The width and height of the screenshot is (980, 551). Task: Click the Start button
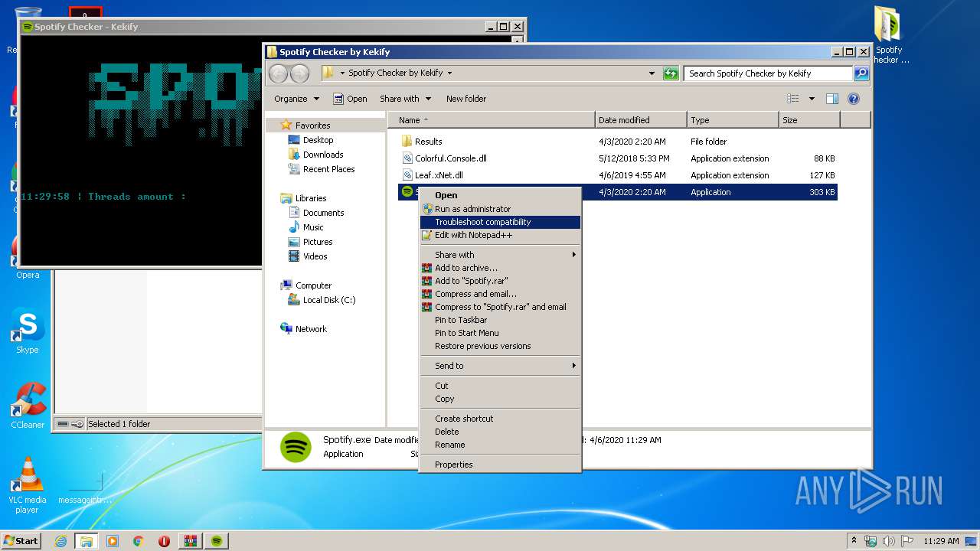pyautogui.click(x=21, y=540)
